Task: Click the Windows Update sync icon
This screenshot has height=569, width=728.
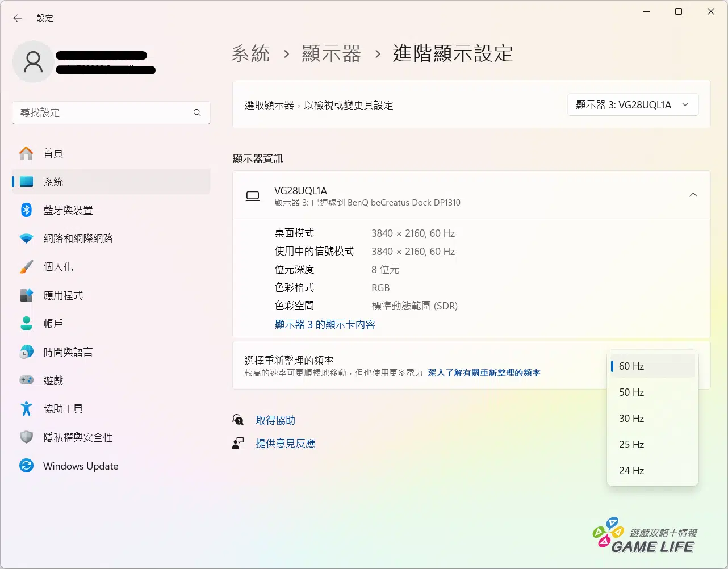Action: [x=26, y=466]
